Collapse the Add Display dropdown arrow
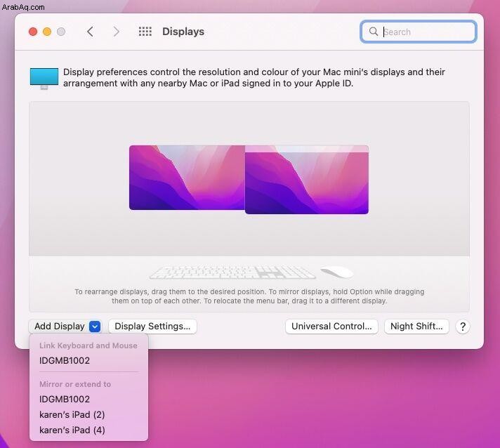 (95, 327)
